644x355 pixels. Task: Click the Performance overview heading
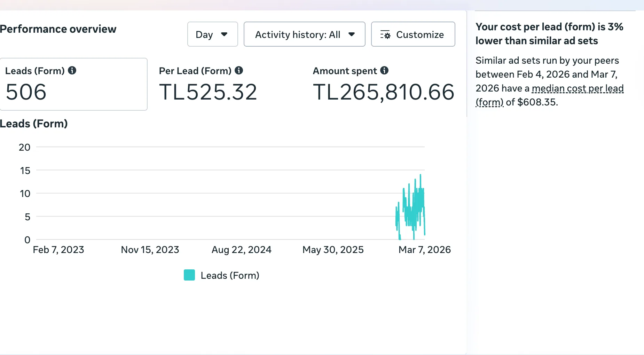(x=58, y=29)
